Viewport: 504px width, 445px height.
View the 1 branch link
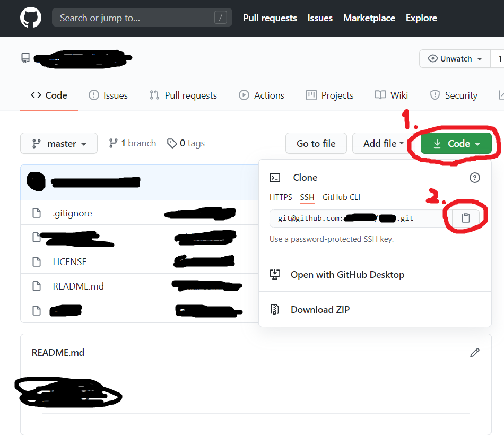coord(132,143)
